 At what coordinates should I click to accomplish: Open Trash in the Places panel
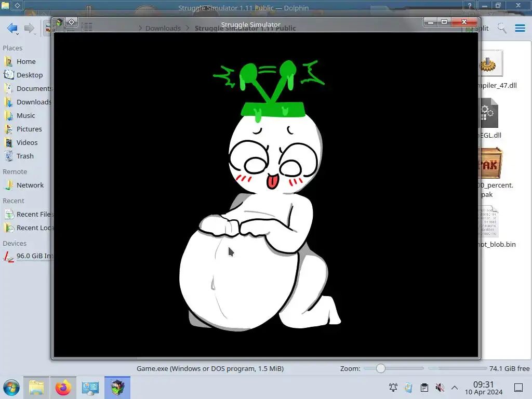point(26,156)
